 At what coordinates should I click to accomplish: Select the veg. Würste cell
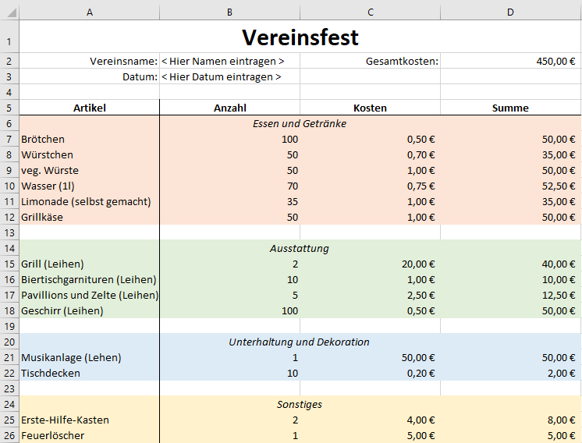tap(89, 170)
